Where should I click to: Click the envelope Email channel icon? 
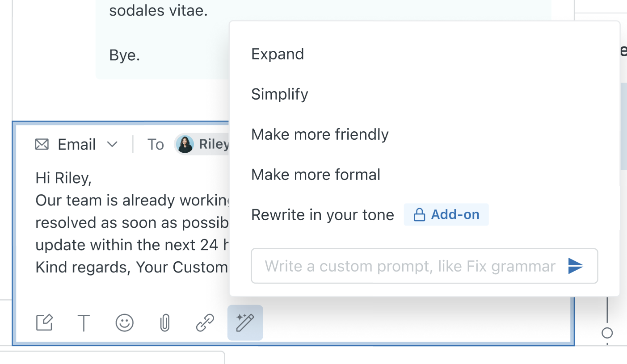[x=42, y=144]
